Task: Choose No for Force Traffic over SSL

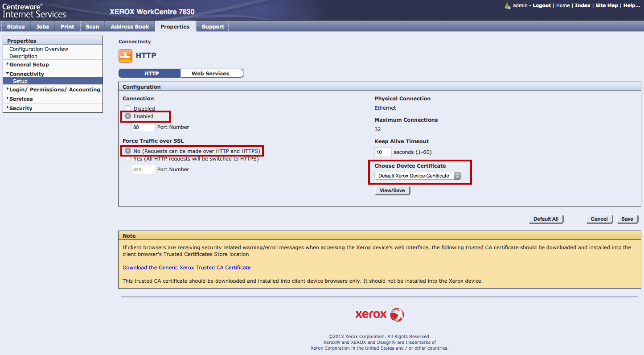Action: pyautogui.click(x=128, y=151)
